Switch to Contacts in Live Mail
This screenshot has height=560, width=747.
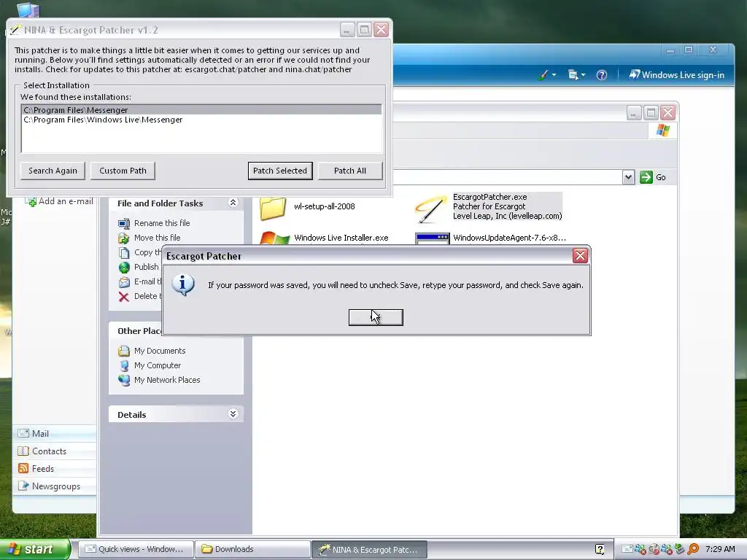pyautogui.click(x=55, y=451)
